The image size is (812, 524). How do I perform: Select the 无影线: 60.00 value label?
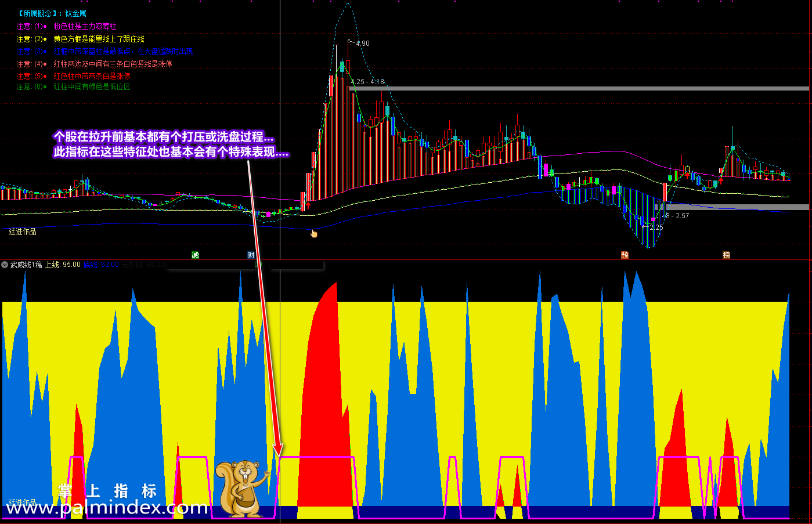point(143,265)
